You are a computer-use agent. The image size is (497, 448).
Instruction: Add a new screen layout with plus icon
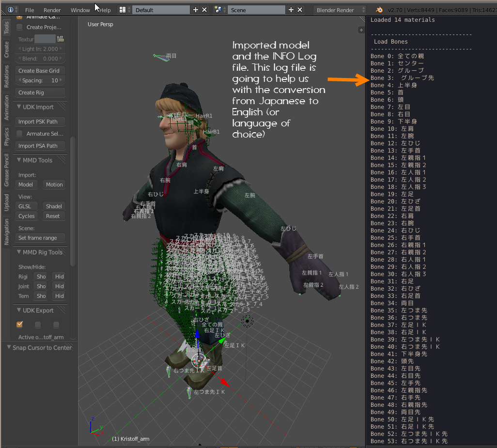click(x=196, y=10)
